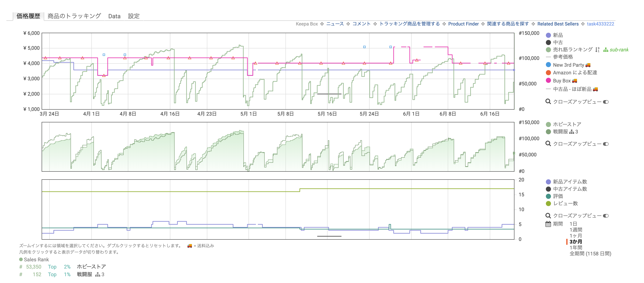
Task: Click magnifier icon beside rank chart close-up view
Action: (548, 143)
